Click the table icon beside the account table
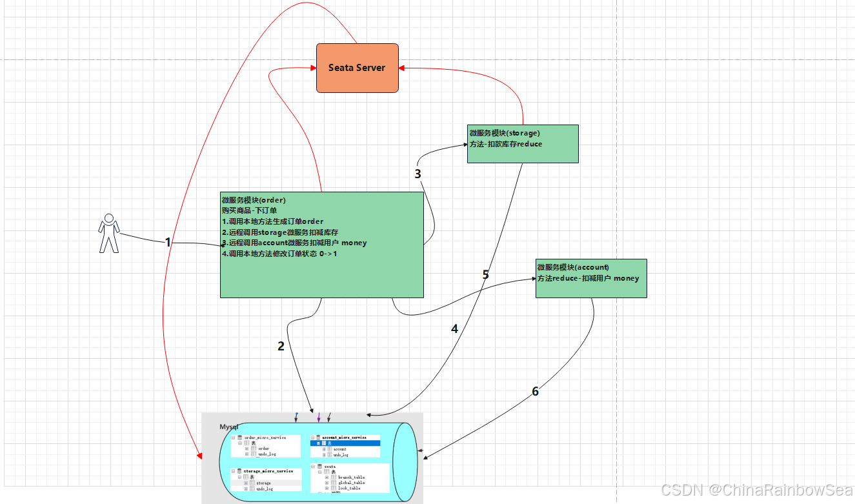The image size is (855, 504). tap(330, 449)
